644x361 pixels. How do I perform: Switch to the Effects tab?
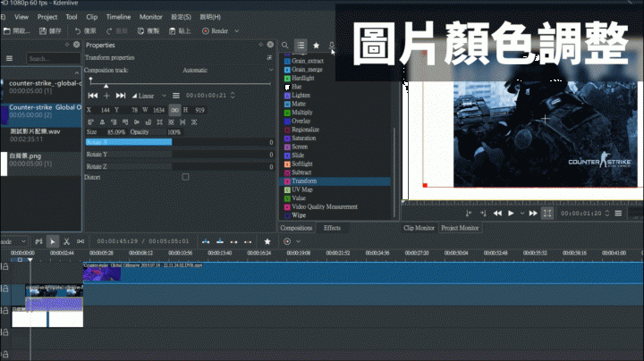pyautogui.click(x=332, y=228)
